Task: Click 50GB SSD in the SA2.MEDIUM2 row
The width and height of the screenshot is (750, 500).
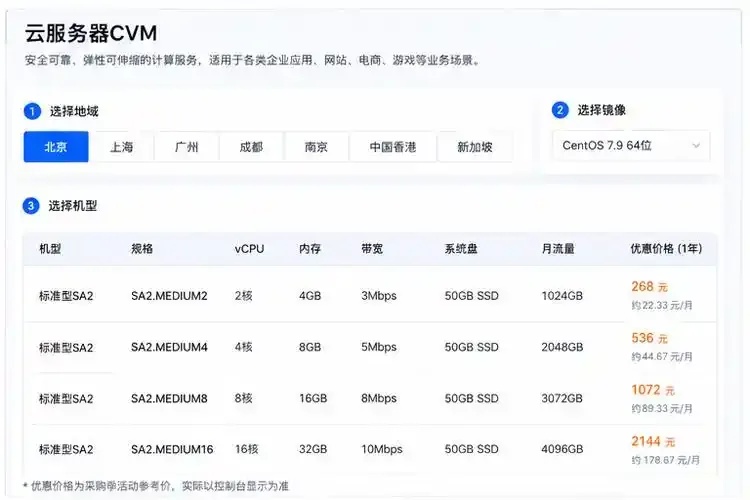Action: point(472,296)
